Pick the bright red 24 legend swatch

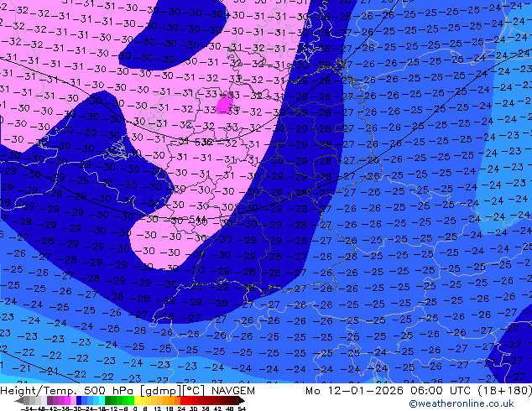(x=183, y=400)
